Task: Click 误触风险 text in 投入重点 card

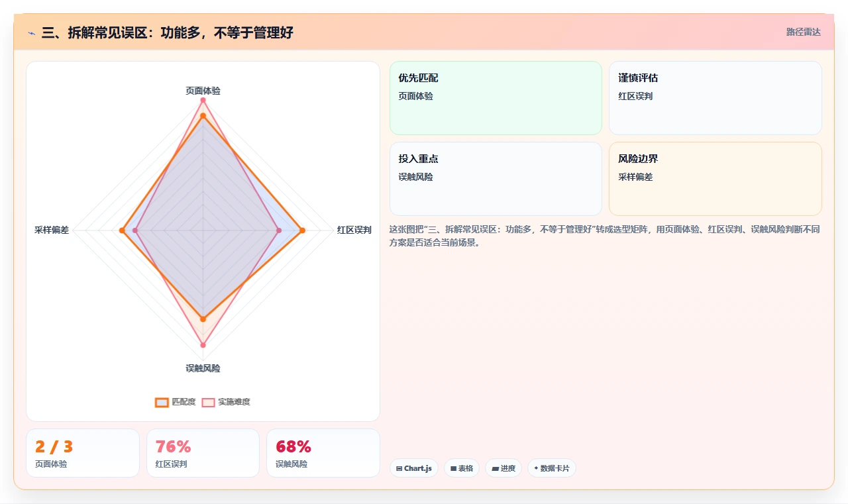Action: point(416,177)
